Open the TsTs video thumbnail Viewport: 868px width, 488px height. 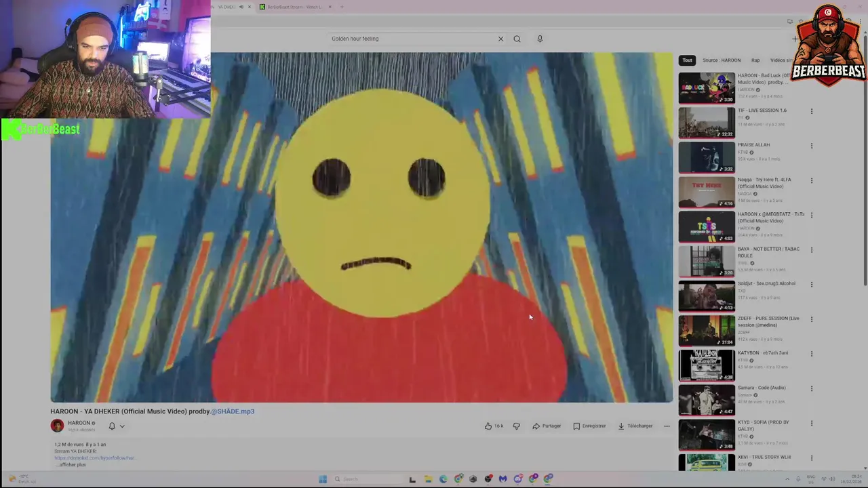(x=707, y=227)
